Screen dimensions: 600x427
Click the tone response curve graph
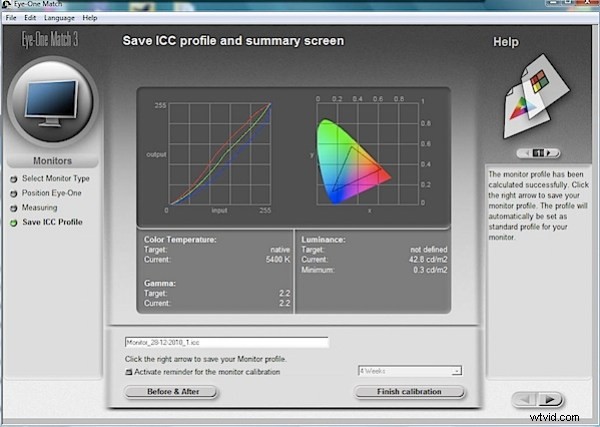(220, 154)
